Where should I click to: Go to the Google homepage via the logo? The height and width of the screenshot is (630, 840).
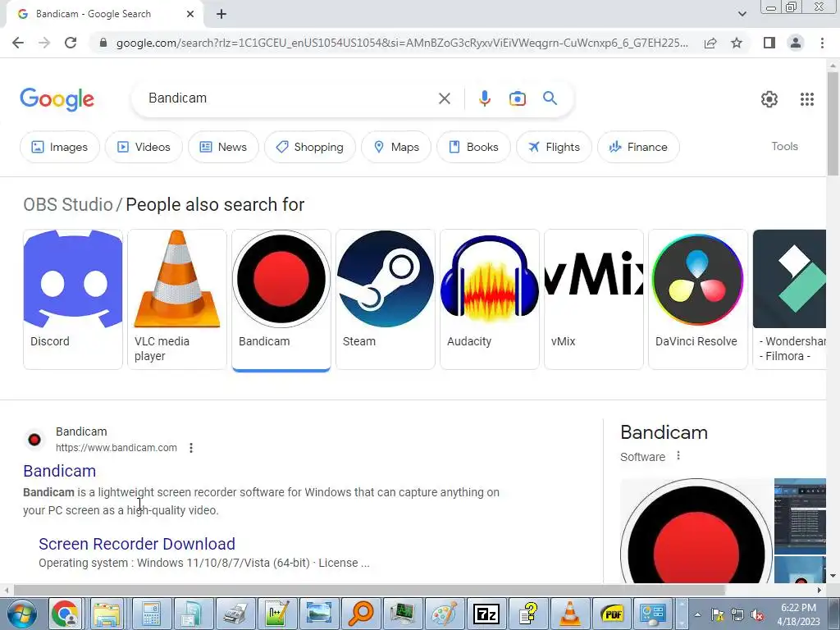click(x=57, y=99)
